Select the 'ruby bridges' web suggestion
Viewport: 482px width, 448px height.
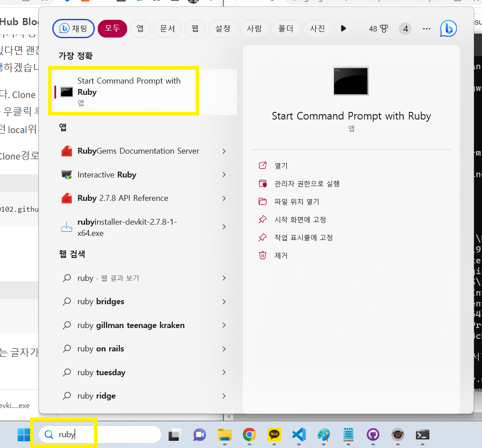pos(101,302)
